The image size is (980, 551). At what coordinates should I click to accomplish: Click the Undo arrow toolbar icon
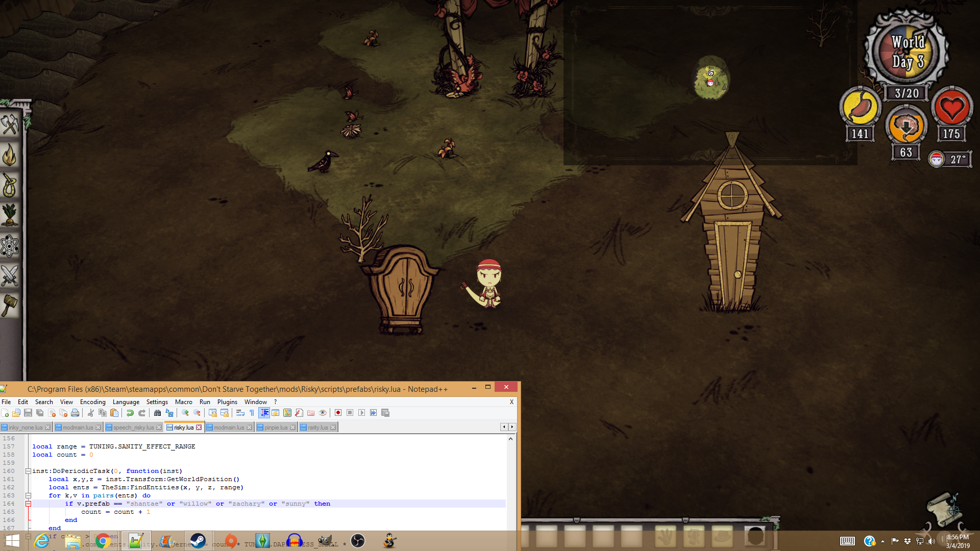130,413
